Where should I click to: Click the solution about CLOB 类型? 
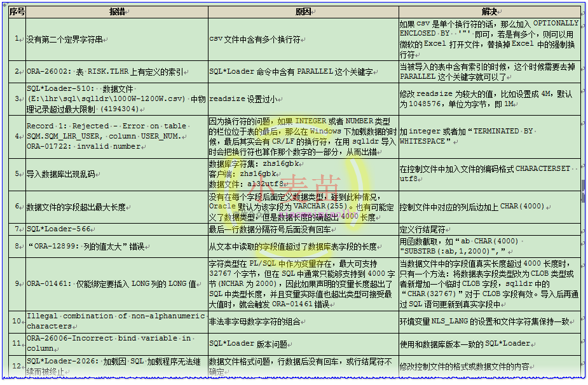coord(489,284)
